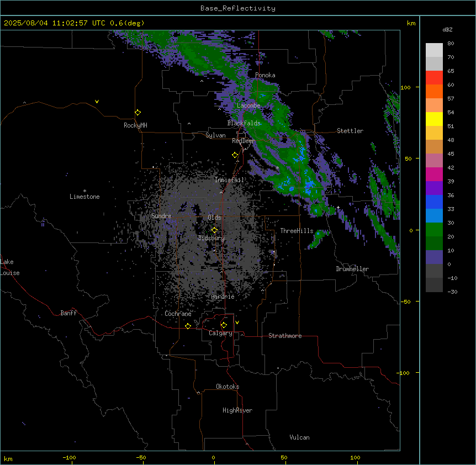Click the Innisfail city label
The image size is (476, 465).
click(x=229, y=180)
